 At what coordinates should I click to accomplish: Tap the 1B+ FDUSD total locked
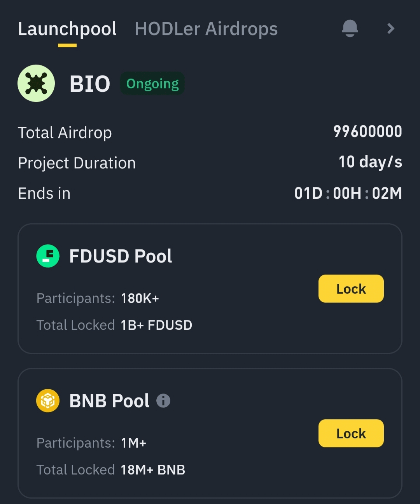tap(156, 325)
